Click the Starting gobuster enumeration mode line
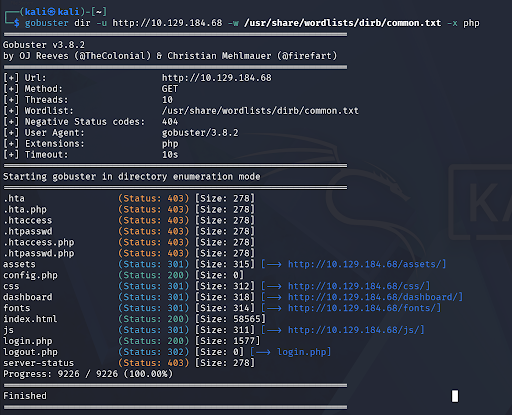512x415 pixels. pyautogui.click(x=132, y=177)
